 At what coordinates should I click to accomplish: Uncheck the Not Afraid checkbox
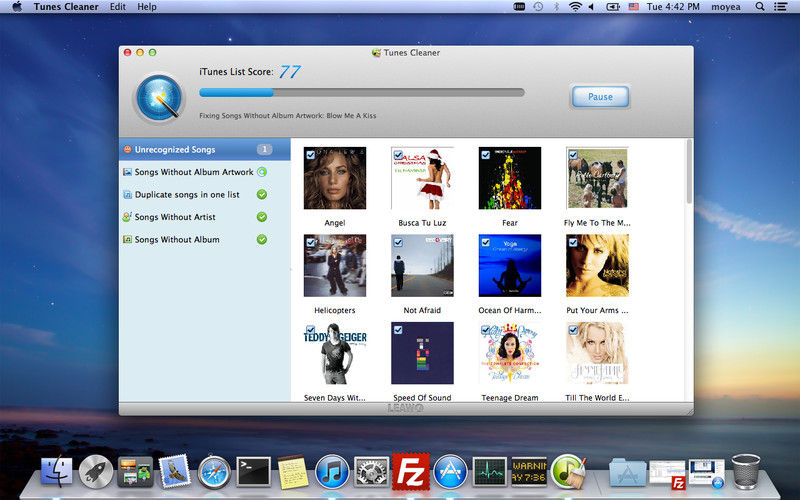coord(398,242)
